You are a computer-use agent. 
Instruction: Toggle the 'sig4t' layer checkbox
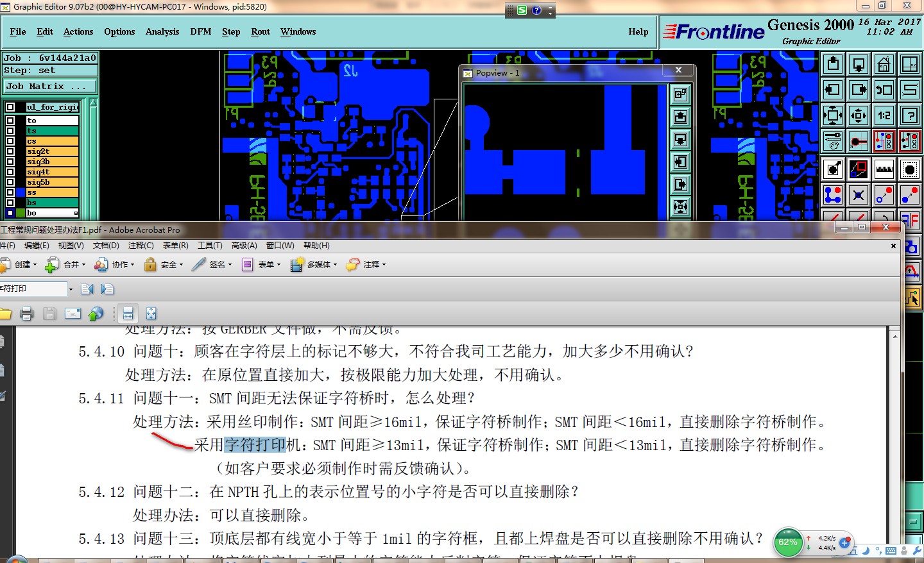(x=10, y=172)
